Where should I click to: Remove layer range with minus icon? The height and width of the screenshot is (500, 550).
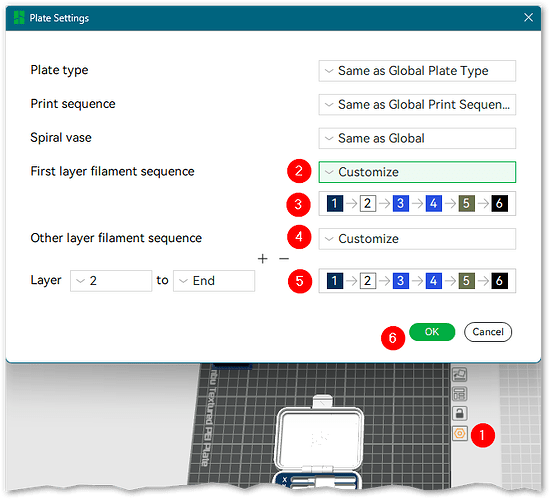coord(284,259)
